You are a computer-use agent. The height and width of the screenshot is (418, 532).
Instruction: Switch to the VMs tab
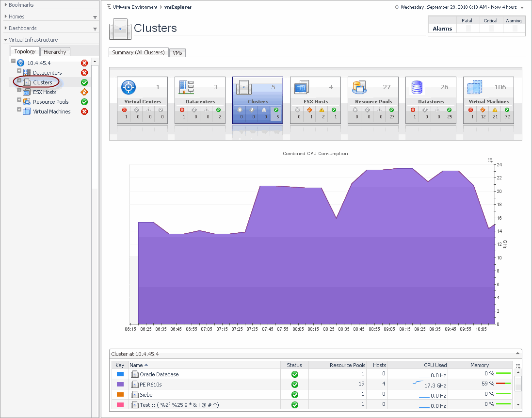[177, 52]
